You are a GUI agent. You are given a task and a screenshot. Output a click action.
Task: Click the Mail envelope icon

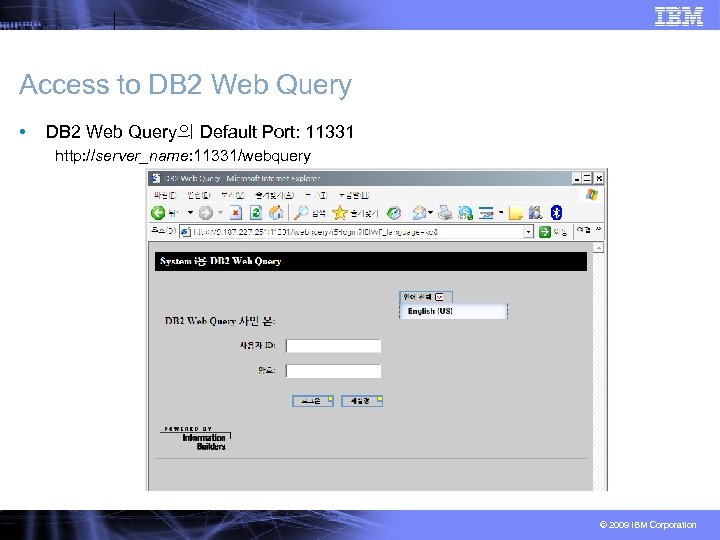(419, 213)
